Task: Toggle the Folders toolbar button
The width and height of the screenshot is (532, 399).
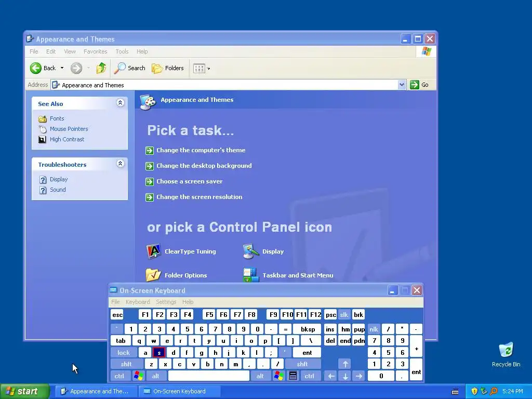Action: pyautogui.click(x=168, y=68)
